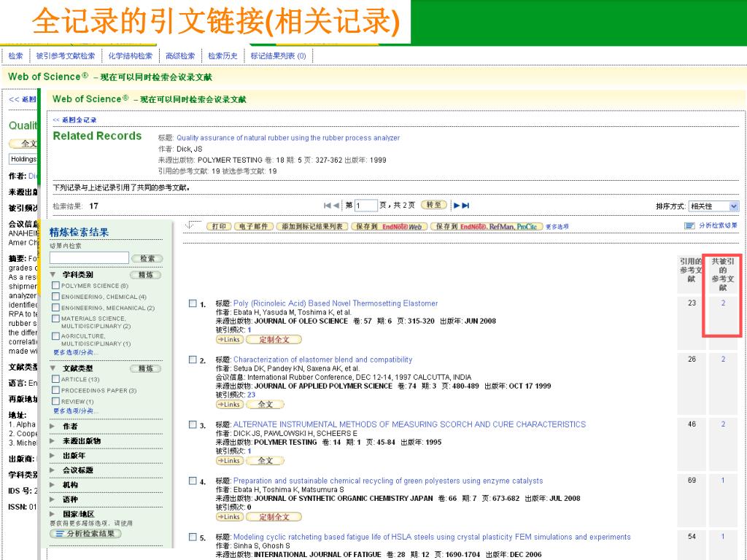The width and height of the screenshot is (747, 560).
Task: Open the 检索历史 tab
Action: point(223,55)
